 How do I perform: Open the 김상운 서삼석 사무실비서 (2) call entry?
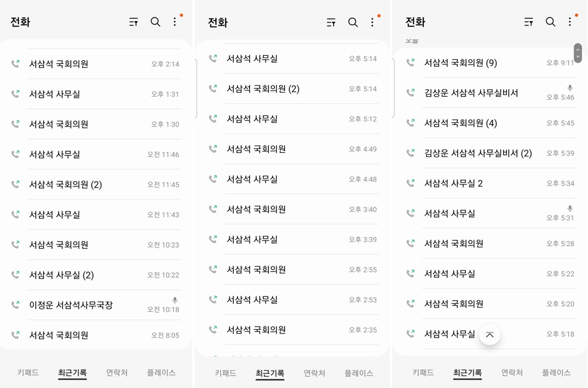478,153
